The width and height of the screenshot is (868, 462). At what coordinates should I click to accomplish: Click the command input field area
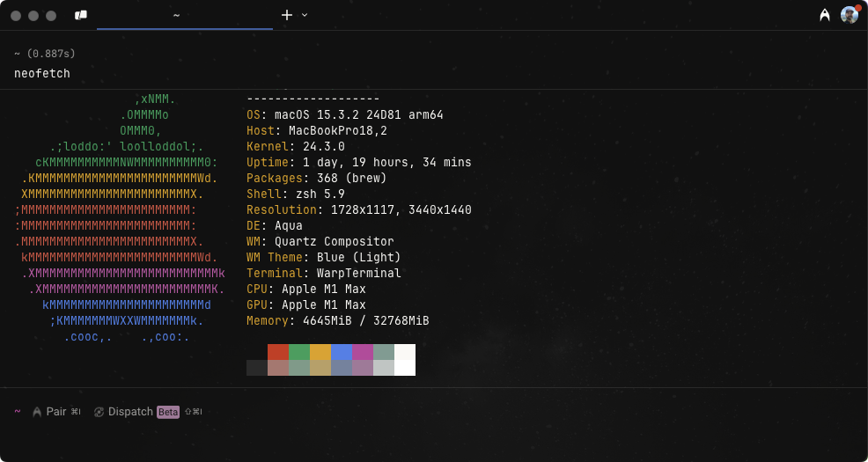[434, 437]
